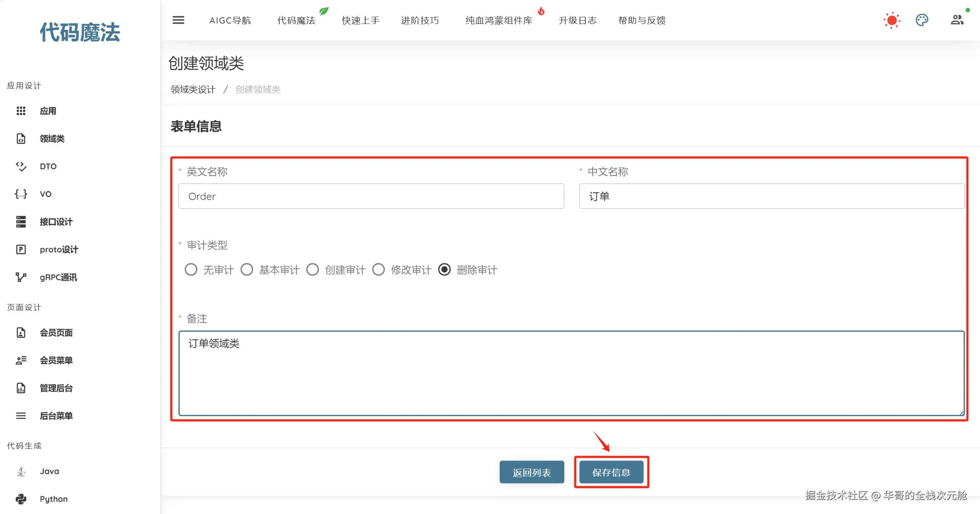Select the 创建审计 radio option
The height and width of the screenshot is (514, 980).
tap(312, 270)
